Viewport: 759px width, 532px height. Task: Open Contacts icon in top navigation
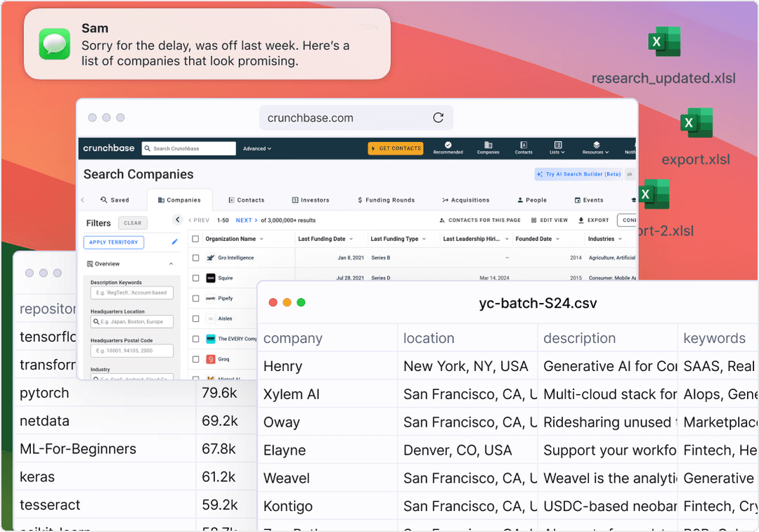coord(524,148)
